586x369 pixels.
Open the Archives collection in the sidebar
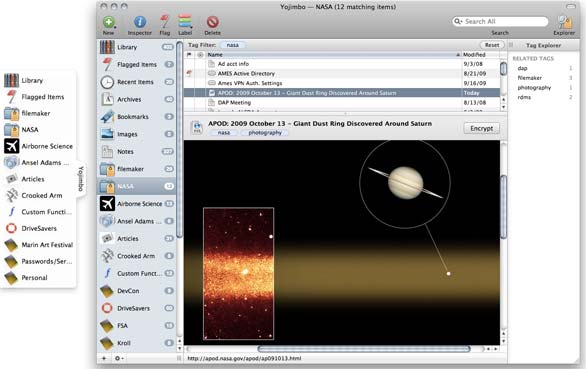(x=137, y=99)
